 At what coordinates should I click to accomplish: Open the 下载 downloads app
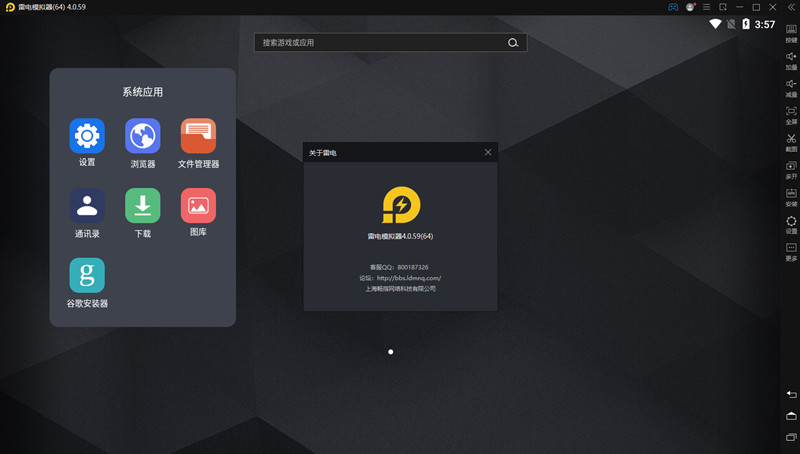coord(142,206)
